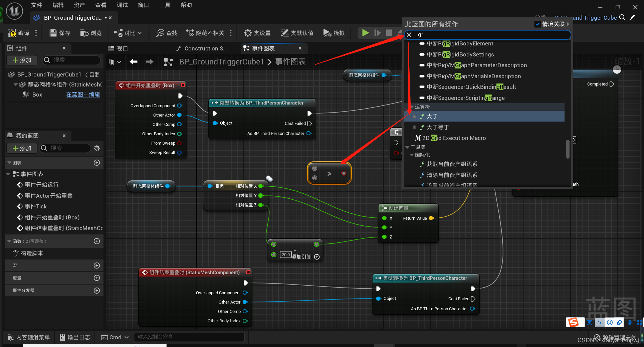Open 我的蓝图 settings gear

coord(97,148)
